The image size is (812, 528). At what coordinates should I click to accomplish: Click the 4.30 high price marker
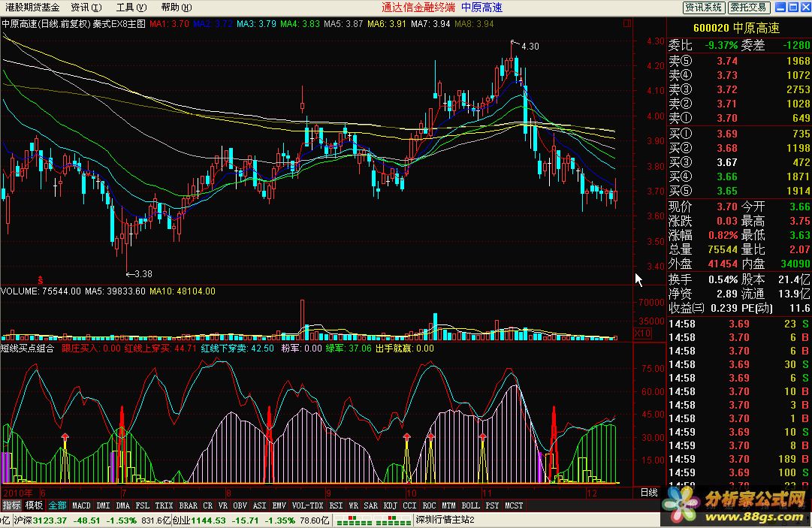click(x=530, y=46)
